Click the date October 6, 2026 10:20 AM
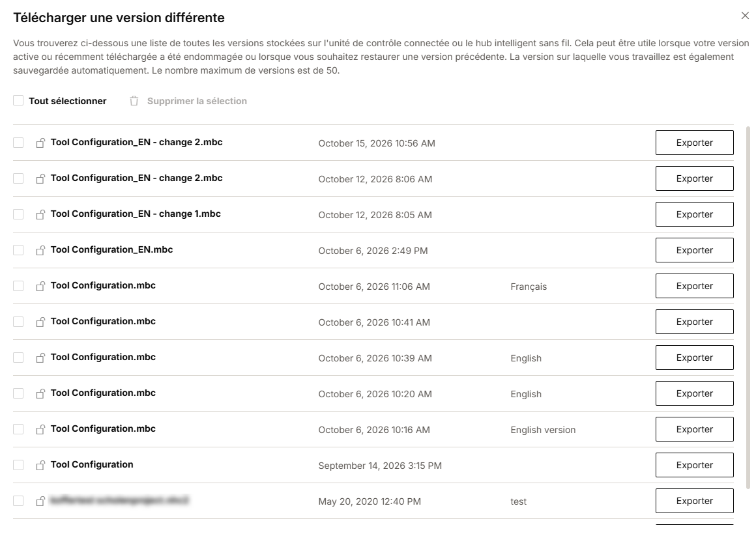The height and width of the screenshot is (534, 756). [x=375, y=394]
